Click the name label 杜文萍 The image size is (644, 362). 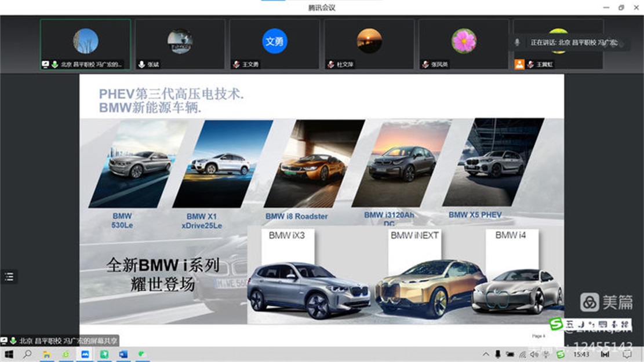(345, 64)
